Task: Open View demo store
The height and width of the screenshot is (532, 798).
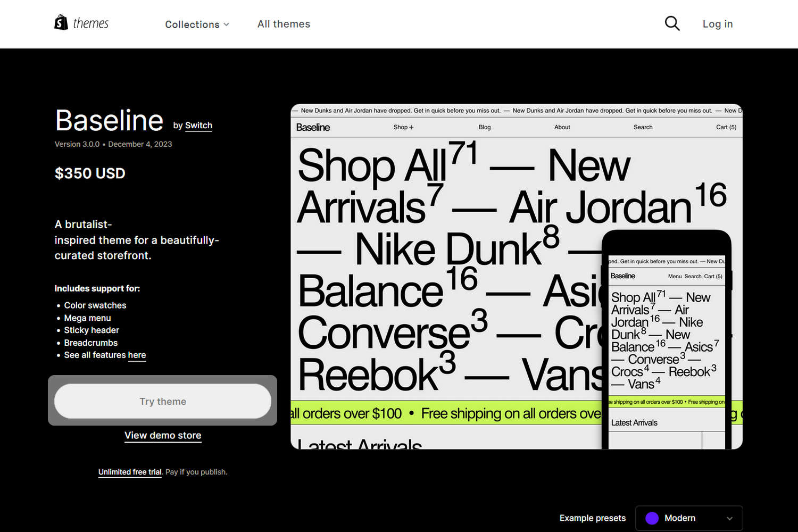Action: (x=162, y=435)
